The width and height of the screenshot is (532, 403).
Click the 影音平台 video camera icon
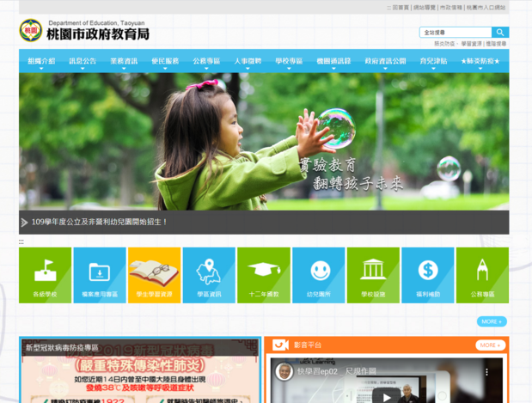tap(280, 345)
